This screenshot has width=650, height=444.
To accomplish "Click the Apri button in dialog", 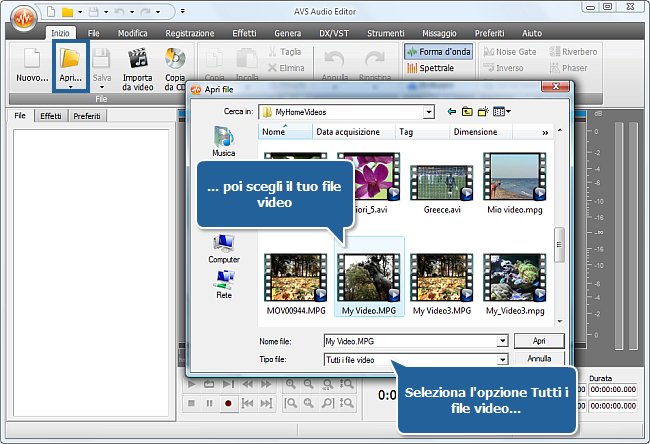I will click(x=539, y=341).
